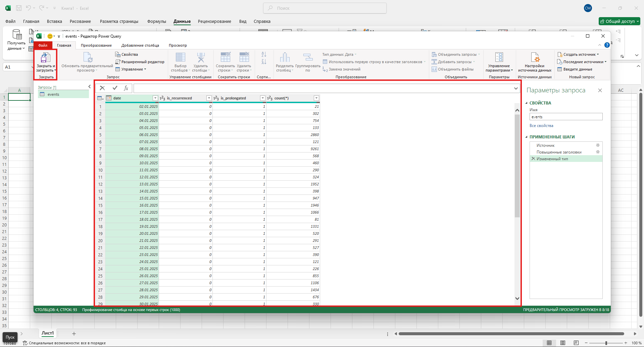Click the table corner menu icon
644x347 pixels.
100,98
